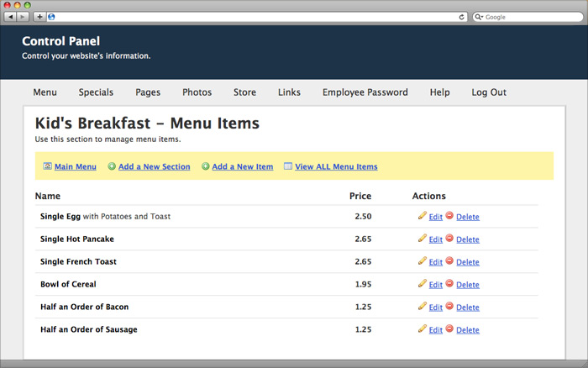Click the green plus icon for Add a New Item
The image size is (588, 368).
206,166
